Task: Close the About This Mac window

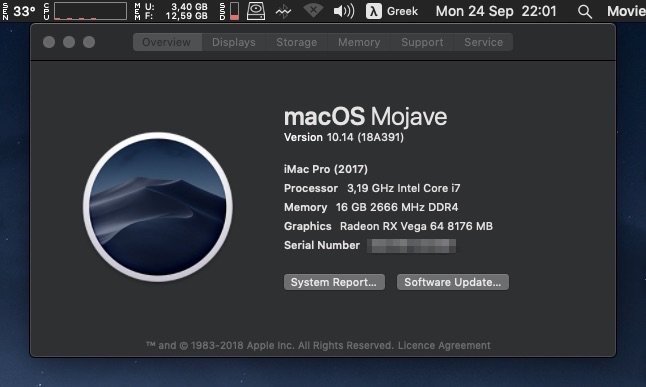Action: pyautogui.click(x=49, y=42)
